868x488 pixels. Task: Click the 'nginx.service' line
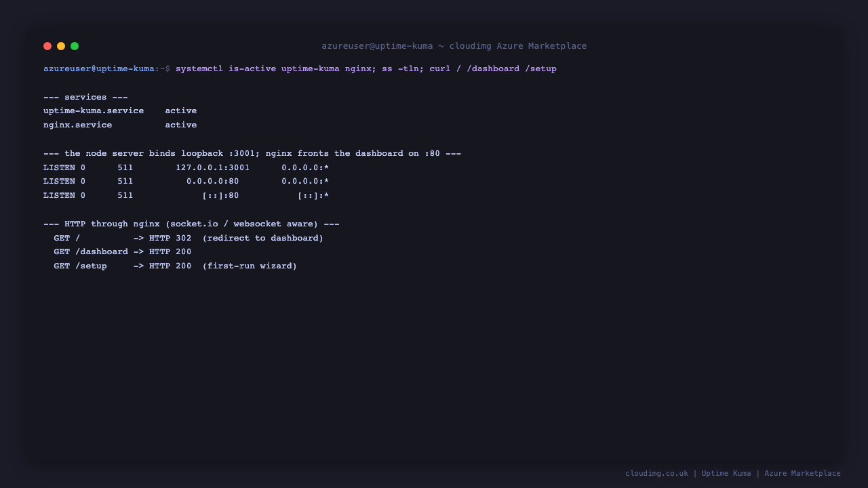pos(120,125)
